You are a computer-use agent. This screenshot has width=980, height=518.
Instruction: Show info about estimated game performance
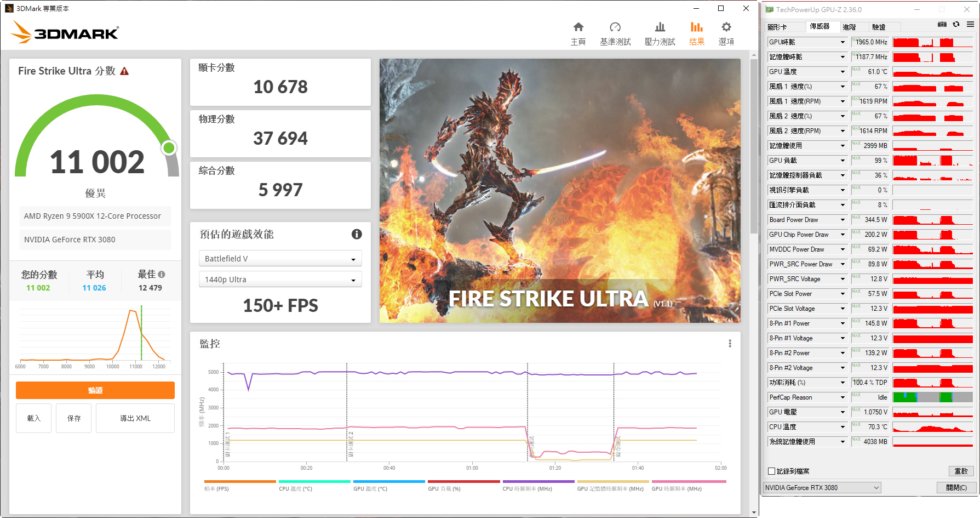click(357, 234)
